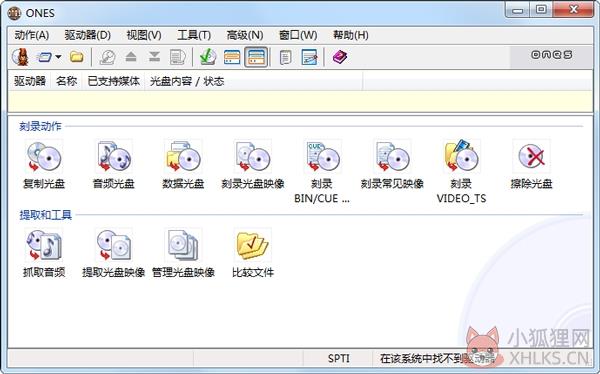The width and height of the screenshot is (600, 374).
Task: Start an Audio Disc (音频光盘) project
Action: click(114, 165)
